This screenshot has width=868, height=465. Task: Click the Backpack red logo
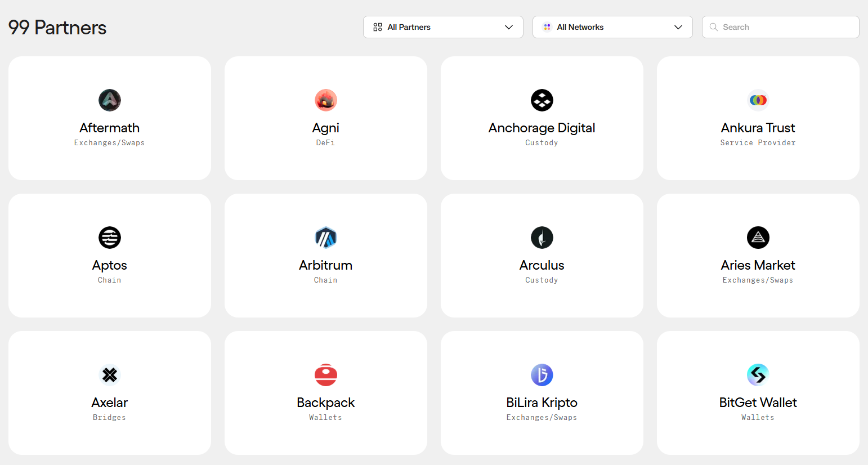click(326, 375)
